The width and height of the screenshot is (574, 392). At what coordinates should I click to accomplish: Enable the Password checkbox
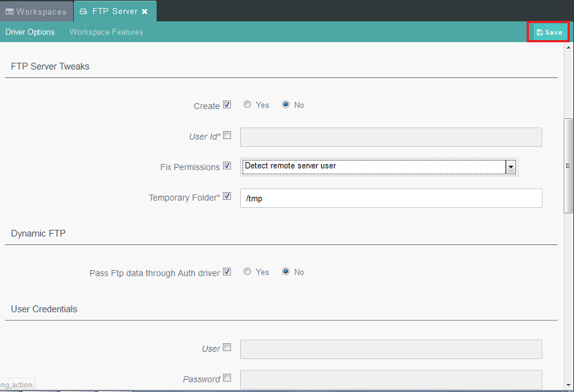click(x=227, y=378)
